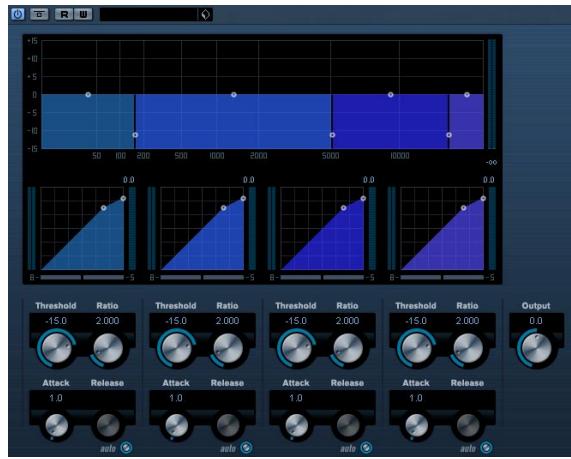
Task: Select band 3 gain handle in frequency display
Action: pos(390,95)
